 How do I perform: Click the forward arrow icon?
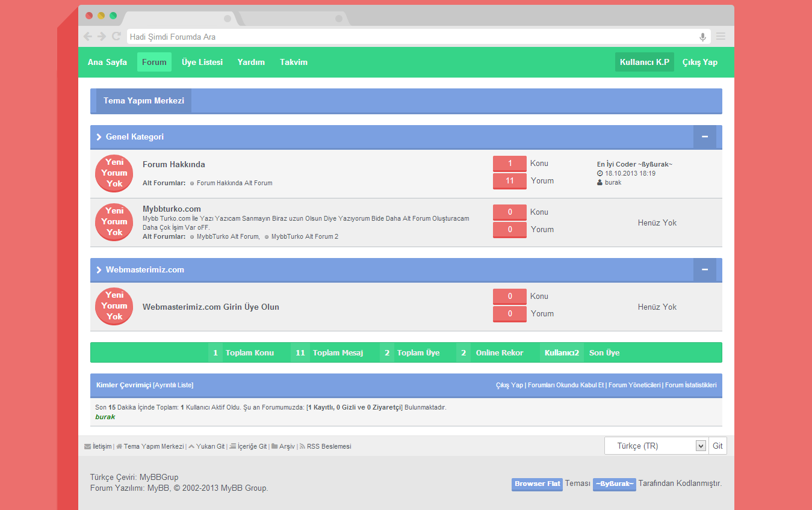[x=102, y=37]
